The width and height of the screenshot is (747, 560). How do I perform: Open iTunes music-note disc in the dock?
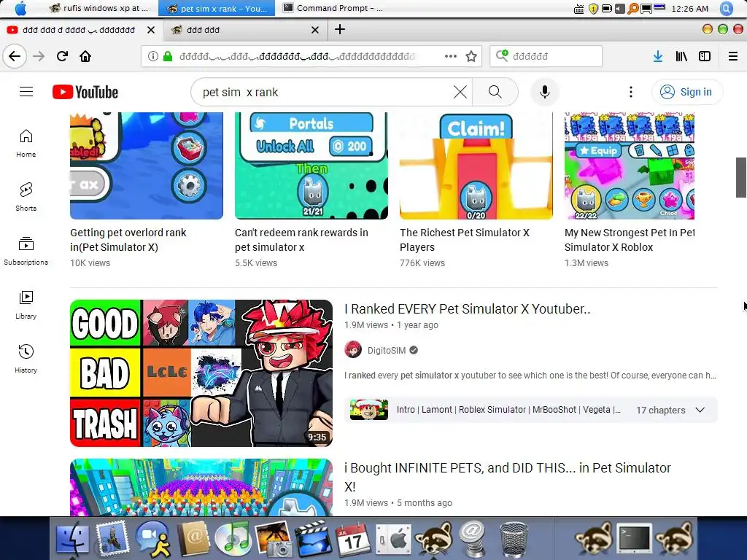[x=232, y=538]
